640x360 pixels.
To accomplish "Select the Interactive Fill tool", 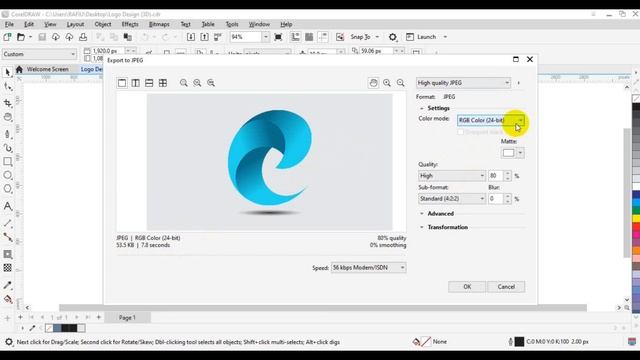I will (x=7, y=299).
